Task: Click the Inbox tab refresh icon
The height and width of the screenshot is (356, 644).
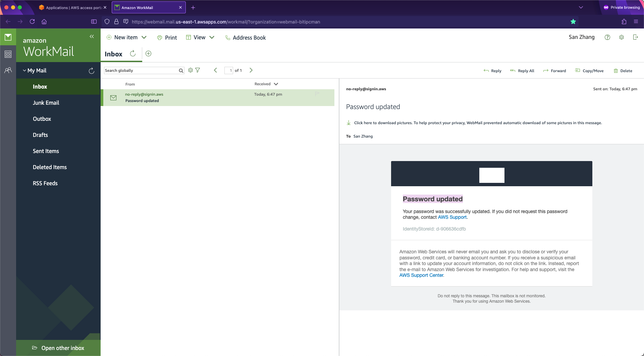Action: [x=133, y=53]
